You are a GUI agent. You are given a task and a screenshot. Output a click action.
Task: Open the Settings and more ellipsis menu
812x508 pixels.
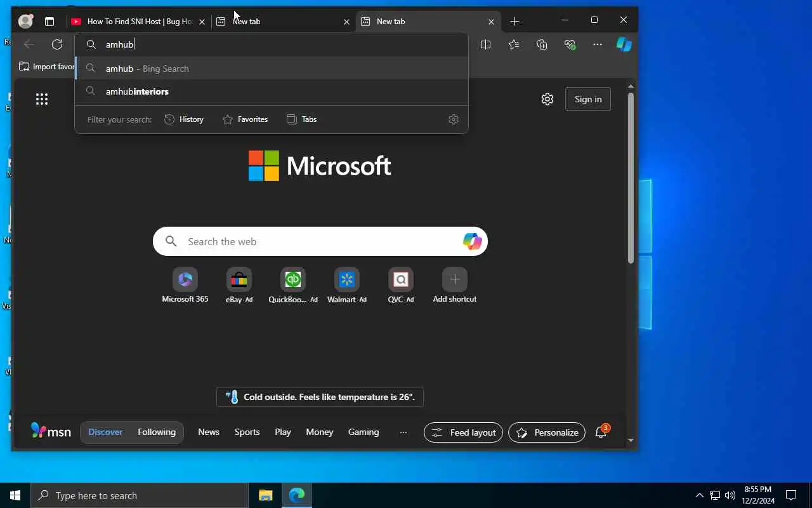click(x=598, y=44)
